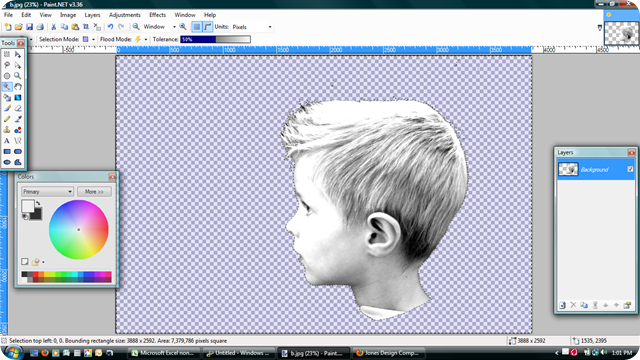Select the Freeform Shape tool

[x=18, y=162]
